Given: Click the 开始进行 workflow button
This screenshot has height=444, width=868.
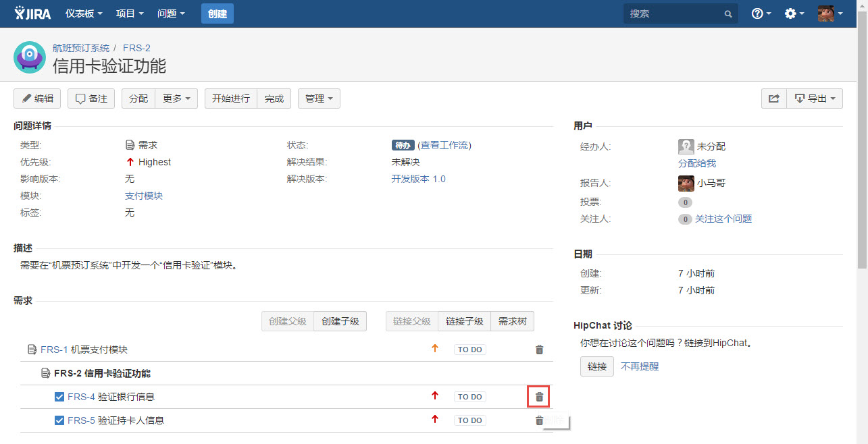Looking at the screenshot, I should tap(231, 99).
